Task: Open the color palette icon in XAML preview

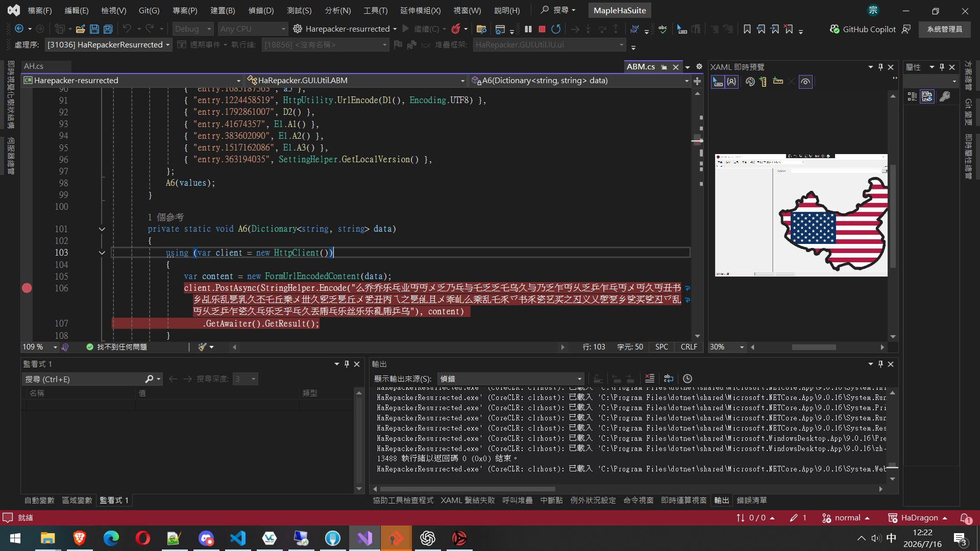Action: pyautogui.click(x=750, y=82)
